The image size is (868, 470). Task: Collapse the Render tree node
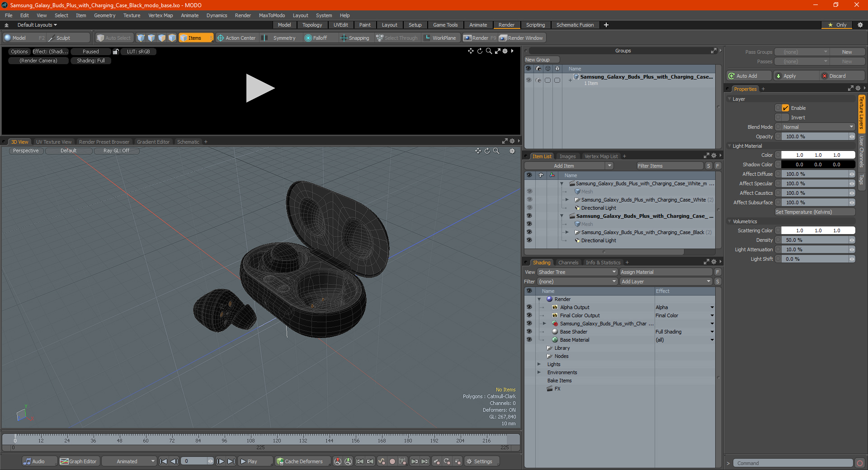pos(539,299)
